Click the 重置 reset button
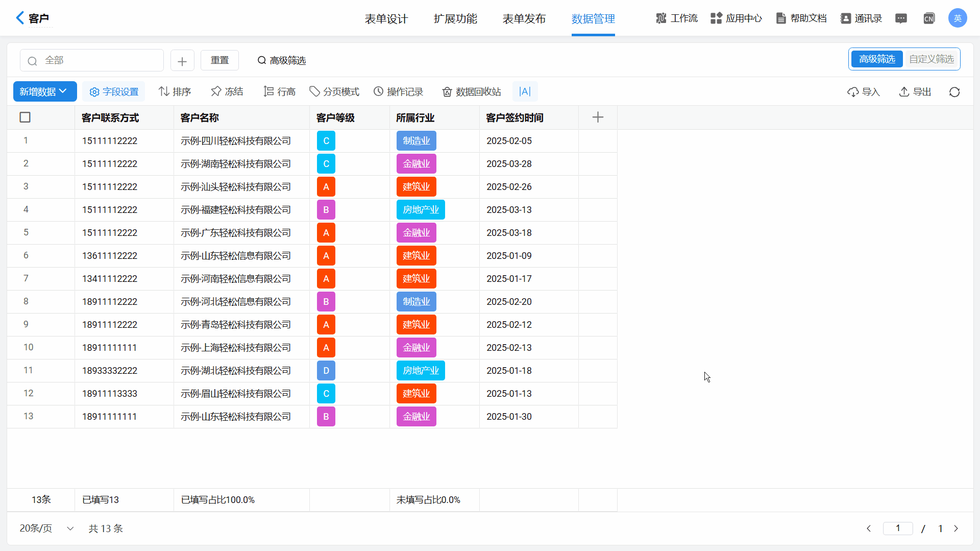980x551 pixels. point(219,60)
